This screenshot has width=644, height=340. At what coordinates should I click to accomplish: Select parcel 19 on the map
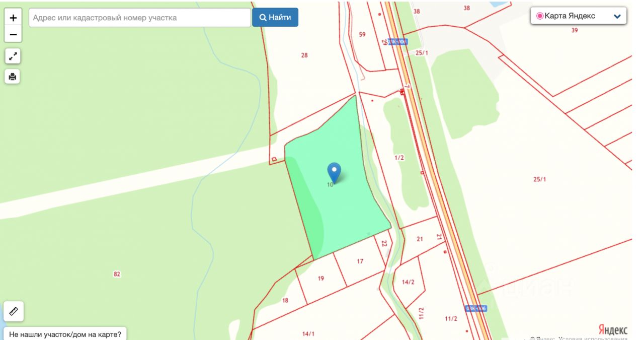(x=321, y=278)
